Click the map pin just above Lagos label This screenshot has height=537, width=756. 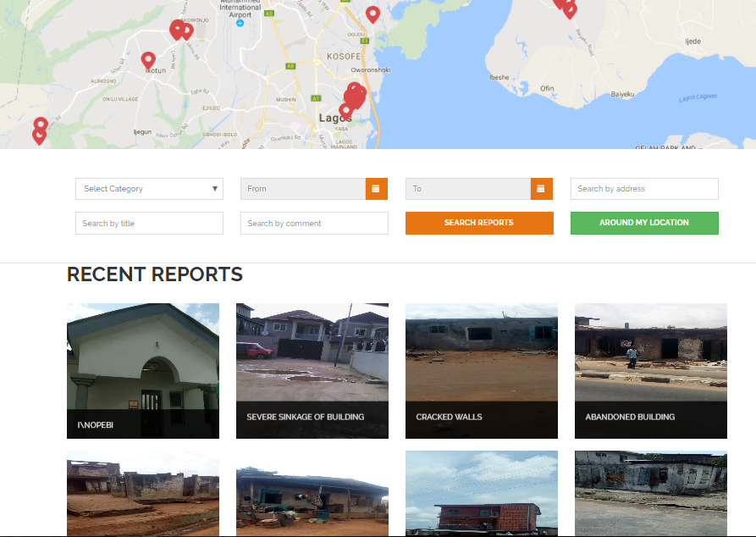(x=345, y=109)
